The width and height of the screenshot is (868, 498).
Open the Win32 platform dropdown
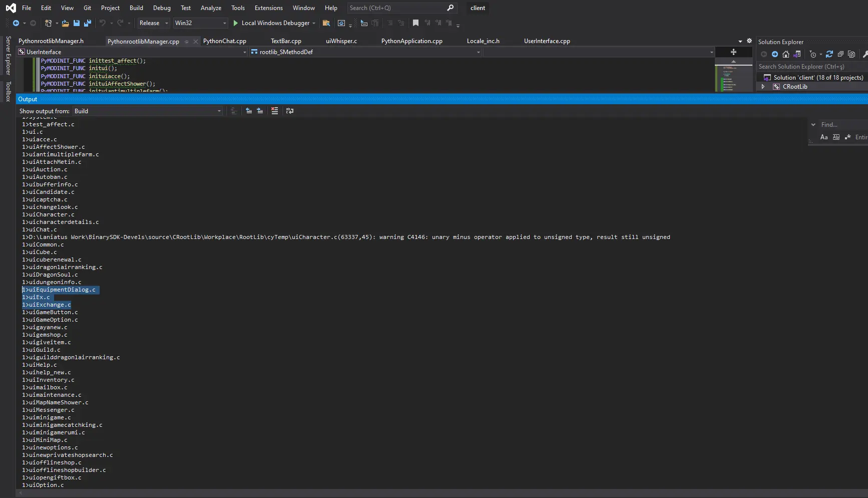(200, 23)
